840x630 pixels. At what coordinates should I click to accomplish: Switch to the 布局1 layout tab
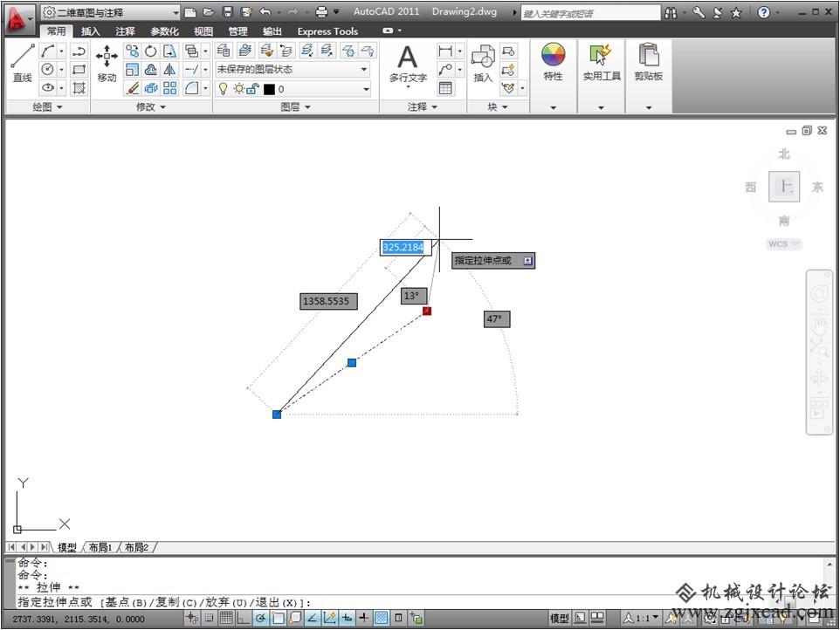tap(100, 547)
